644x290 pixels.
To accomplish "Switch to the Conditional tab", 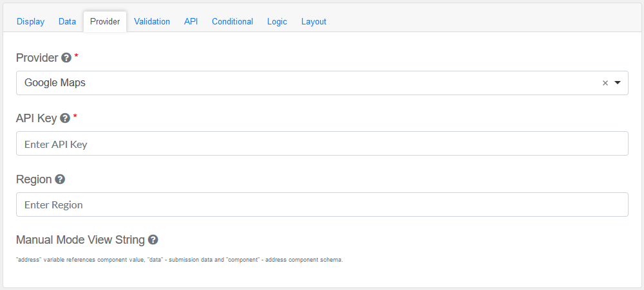I will click(232, 21).
